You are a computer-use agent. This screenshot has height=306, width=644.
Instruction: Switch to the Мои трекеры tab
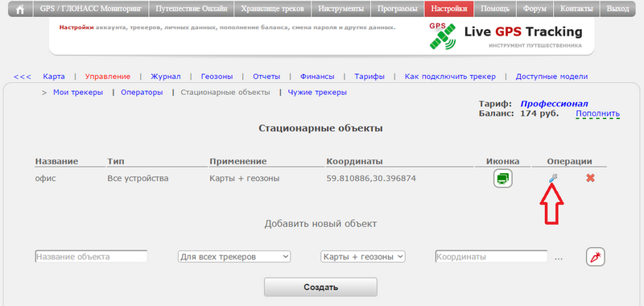78,93
